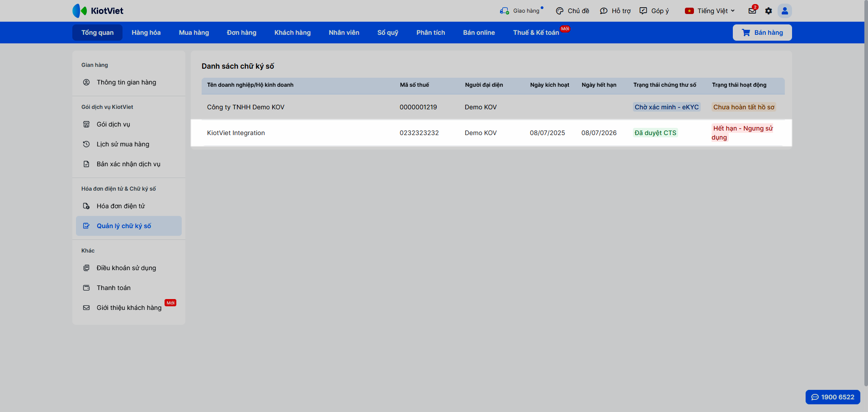Screen dimensions: 868x412
Task: Click the Ngày kích hoạt column header
Action: pos(550,85)
